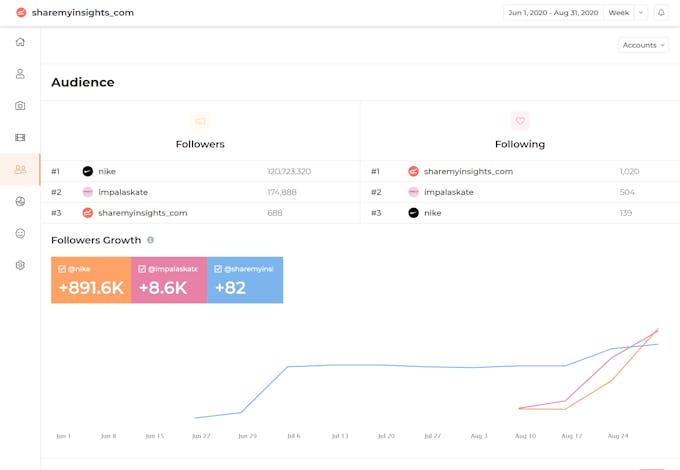Click the sharemyinsights_com account name in header

83,13
